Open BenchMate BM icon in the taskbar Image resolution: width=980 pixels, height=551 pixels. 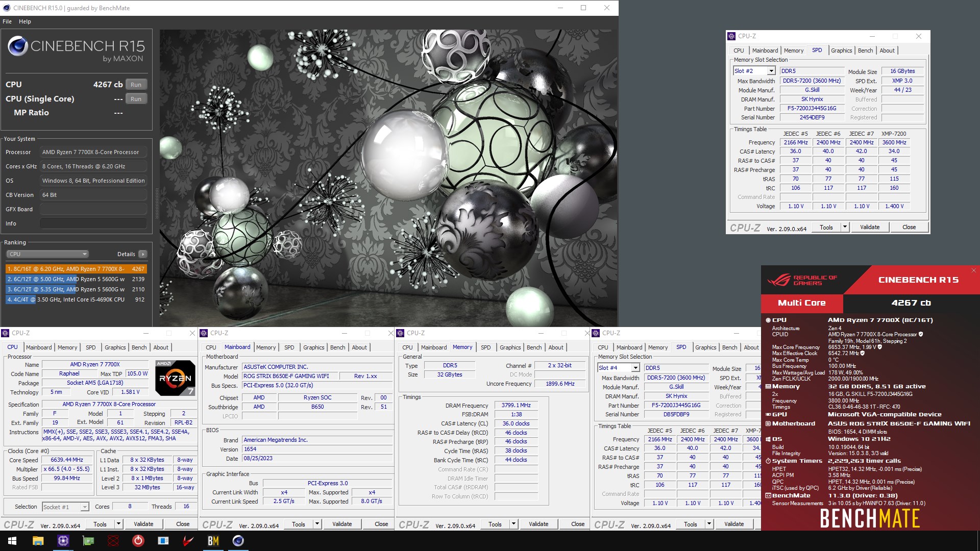coord(213,541)
